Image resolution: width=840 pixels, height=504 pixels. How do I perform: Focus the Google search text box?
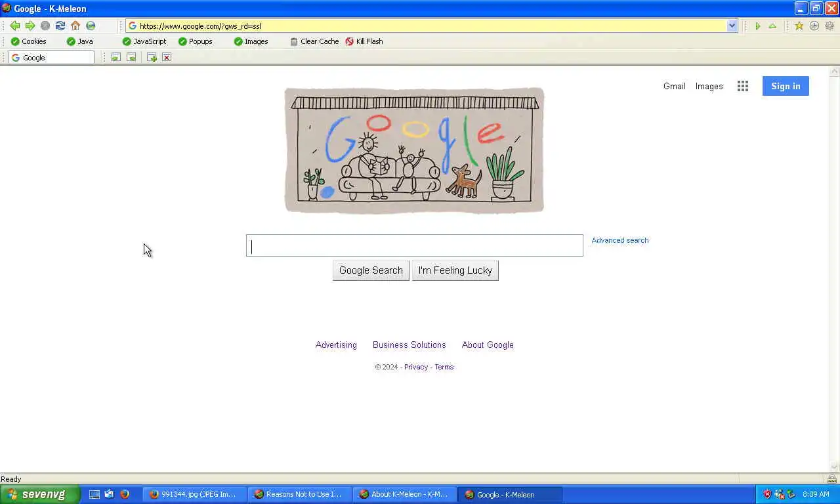(x=415, y=245)
